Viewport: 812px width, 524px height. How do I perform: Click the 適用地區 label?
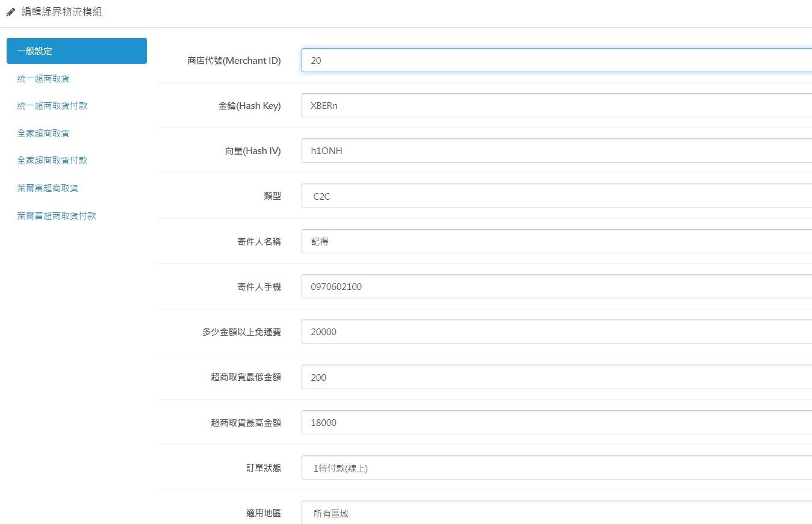(x=264, y=513)
